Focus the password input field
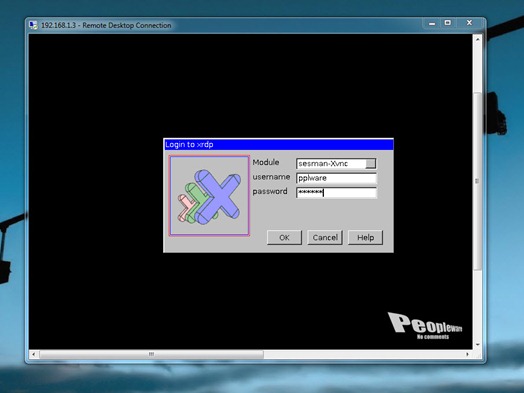Screen dimensions: 524x393 [337, 192]
